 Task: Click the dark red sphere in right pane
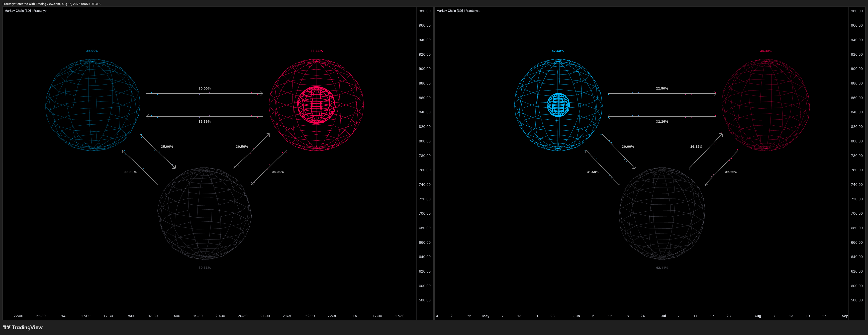pos(765,105)
